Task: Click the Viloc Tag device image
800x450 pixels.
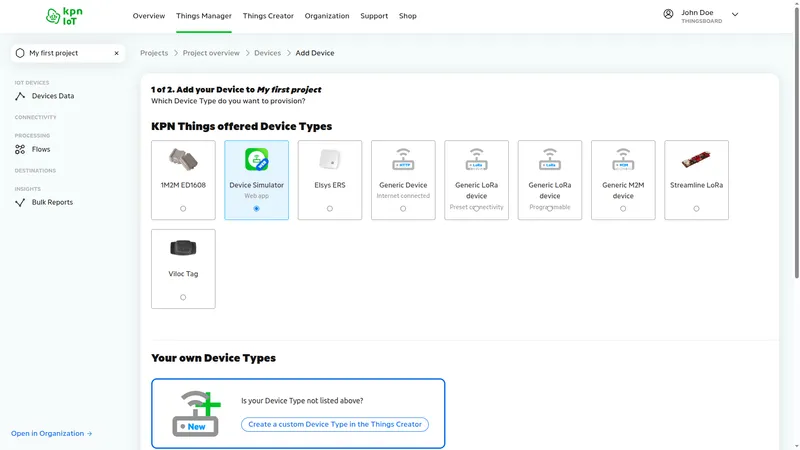Action: tap(183, 248)
